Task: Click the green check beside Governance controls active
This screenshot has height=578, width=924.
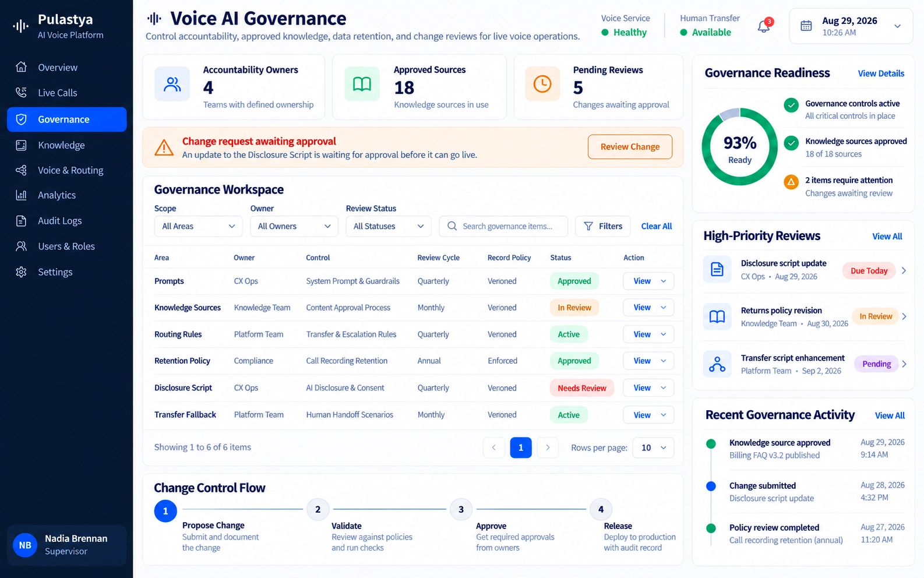Action: click(x=791, y=105)
